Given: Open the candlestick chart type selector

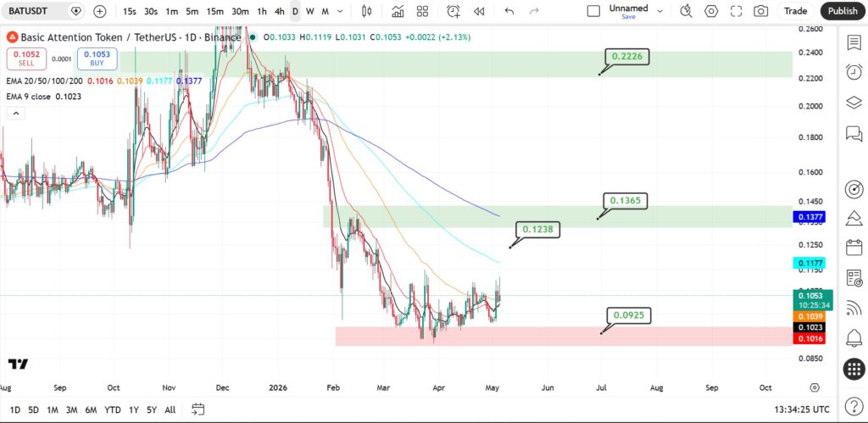Looking at the screenshot, I should pyautogui.click(x=366, y=11).
